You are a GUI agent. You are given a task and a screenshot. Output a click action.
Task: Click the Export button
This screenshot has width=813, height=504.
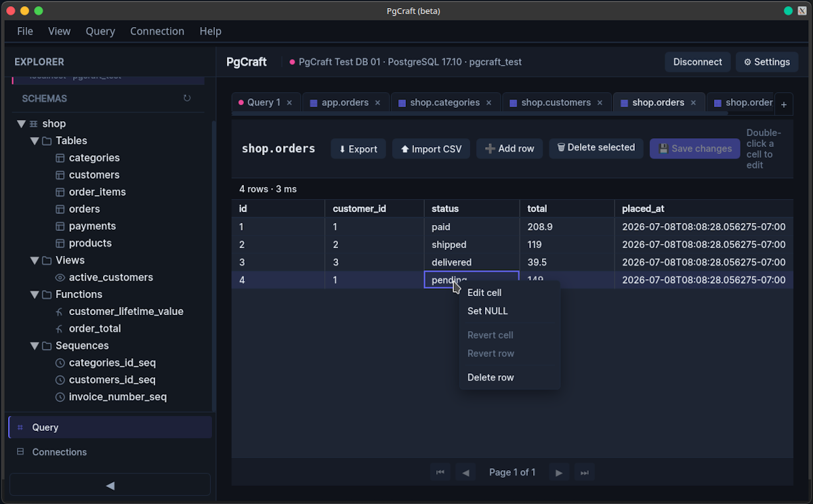pos(358,149)
